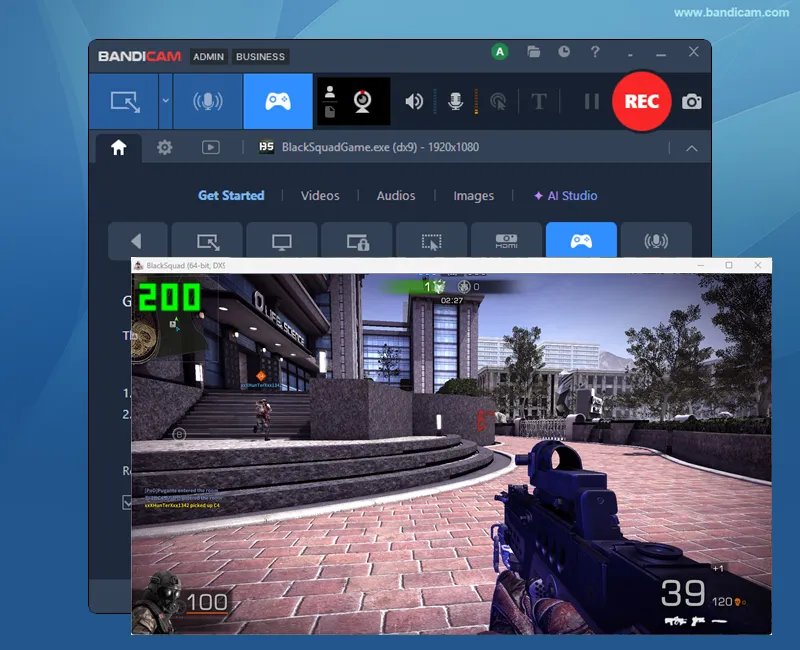Switch to the Videos tab
800x650 pixels.
(320, 195)
